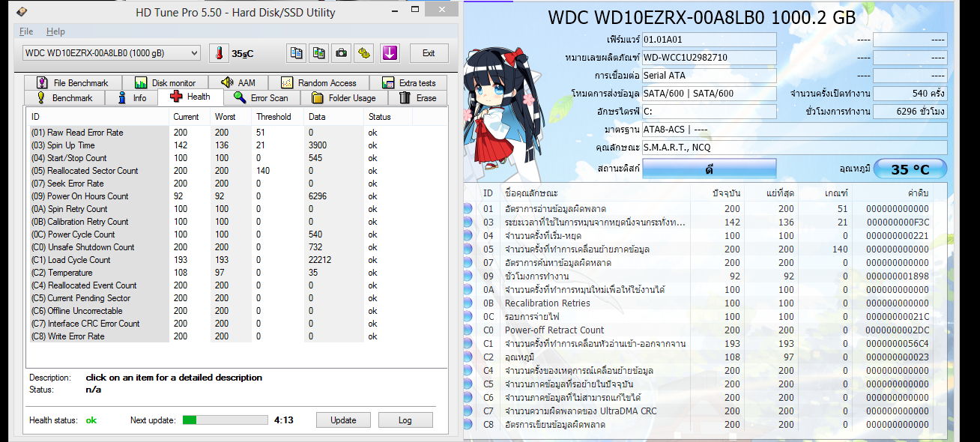Click the blue status circle for attribute 03 in CrystalDiskInfo

coord(469,222)
